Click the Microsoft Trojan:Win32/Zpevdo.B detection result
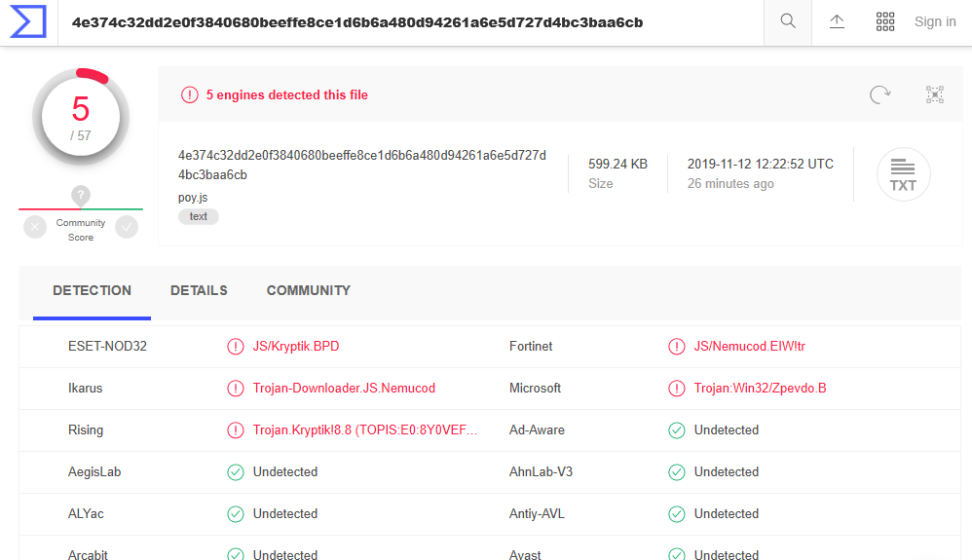Image resolution: width=972 pixels, height=560 pixels. coord(760,388)
